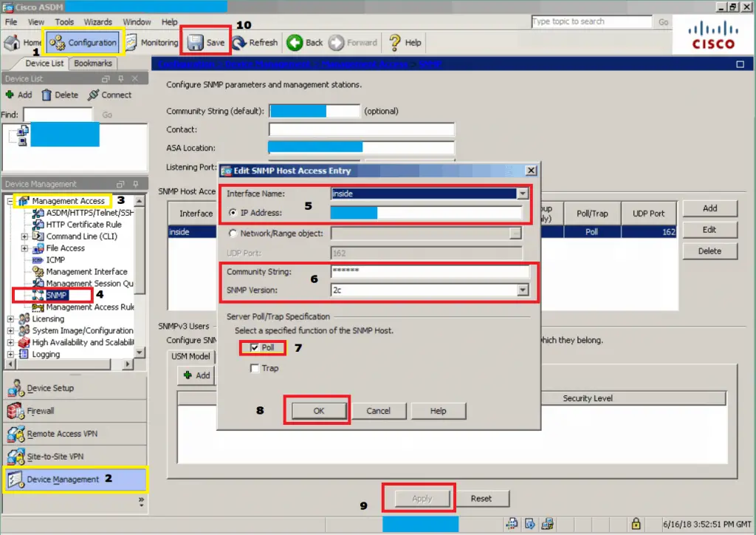
Task: Select the IP Address radio button
Action: [x=233, y=212]
